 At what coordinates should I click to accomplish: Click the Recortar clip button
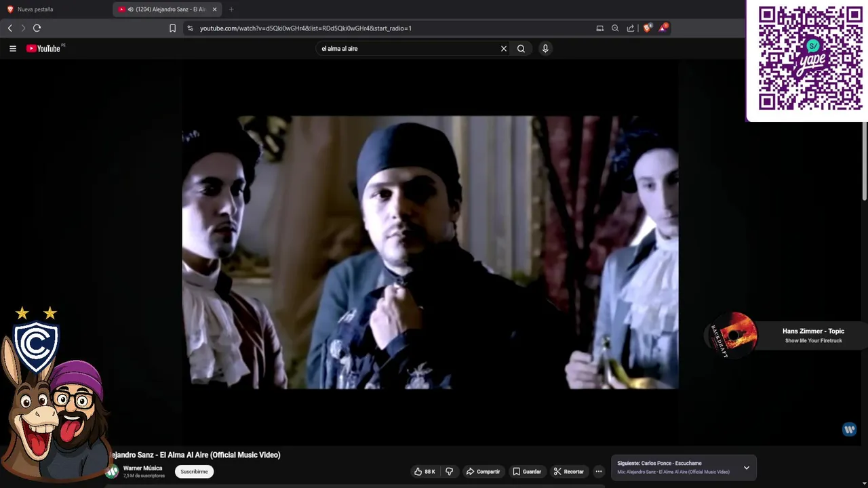pos(568,472)
